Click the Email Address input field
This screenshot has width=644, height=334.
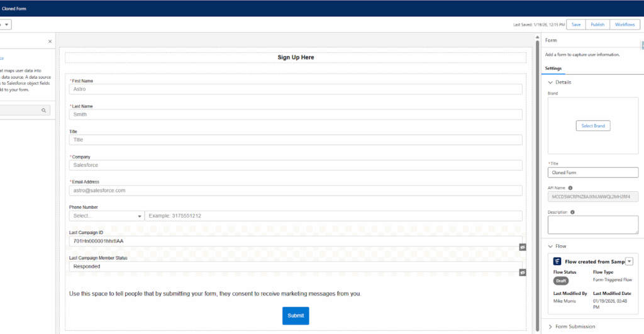tap(296, 190)
